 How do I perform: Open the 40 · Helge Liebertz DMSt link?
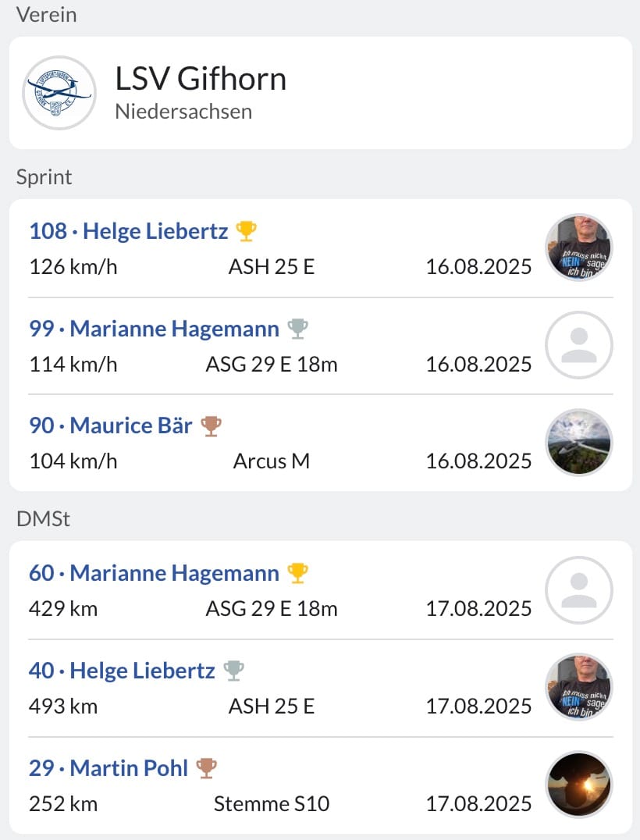[122, 670]
